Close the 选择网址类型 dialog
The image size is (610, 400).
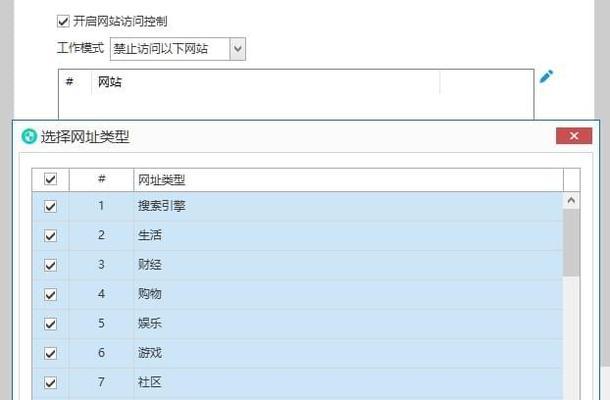point(574,136)
